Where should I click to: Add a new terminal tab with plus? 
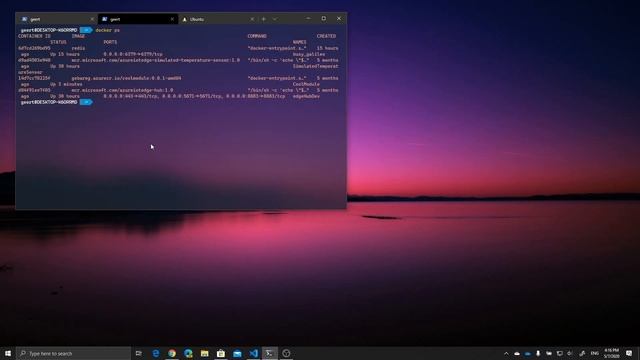(x=264, y=19)
